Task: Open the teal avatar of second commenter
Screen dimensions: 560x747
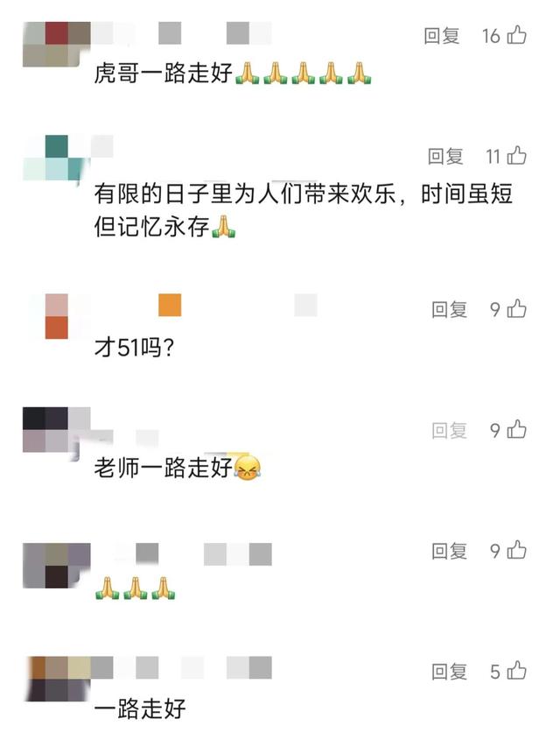Action: click(57, 158)
